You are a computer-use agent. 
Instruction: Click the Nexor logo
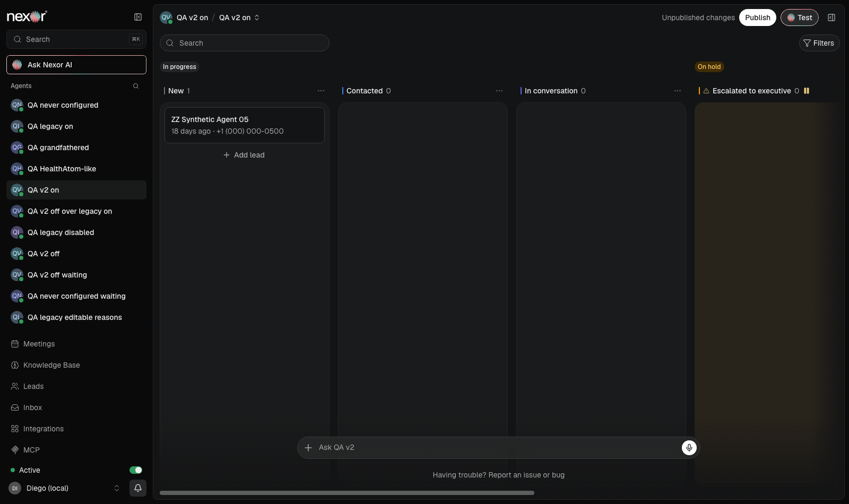point(27,16)
